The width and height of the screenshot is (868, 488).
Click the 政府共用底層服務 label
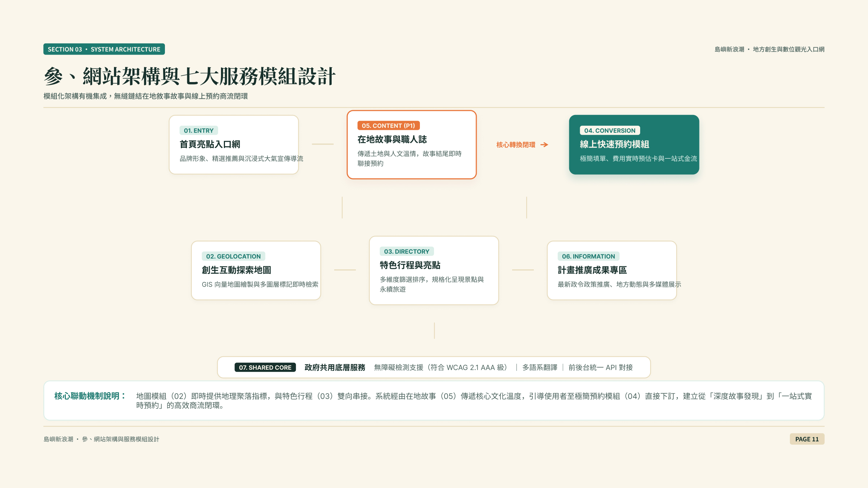[x=335, y=367]
